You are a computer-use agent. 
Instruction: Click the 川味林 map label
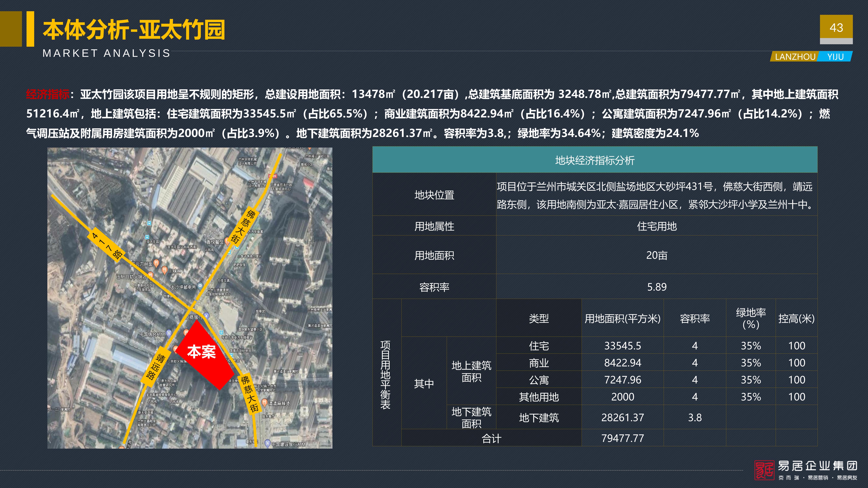click(175, 271)
